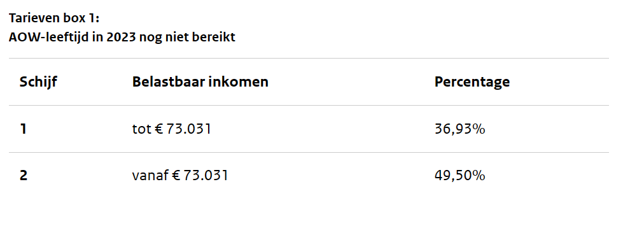Select the 'Belastbaar inkomen' column header
Screen dimensions: 644x233
(200, 81)
